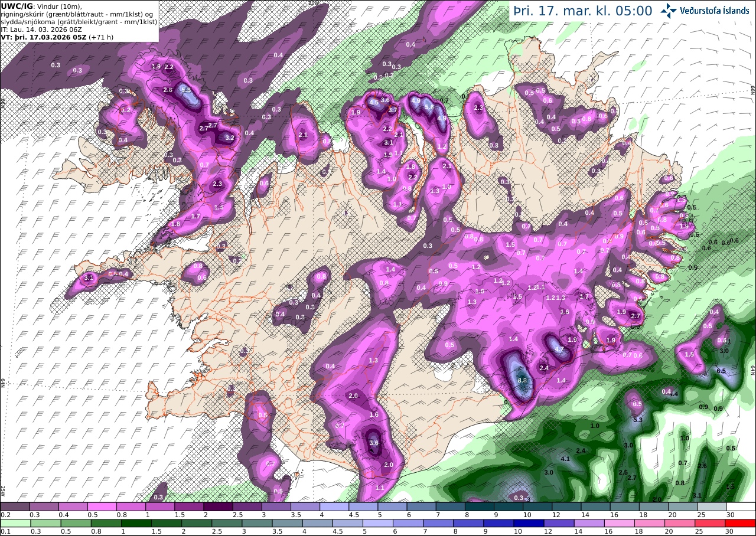The height and width of the screenshot is (536, 756).
Task: Click the Veðurstofa Íslands logo icon
Action: tap(669, 10)
